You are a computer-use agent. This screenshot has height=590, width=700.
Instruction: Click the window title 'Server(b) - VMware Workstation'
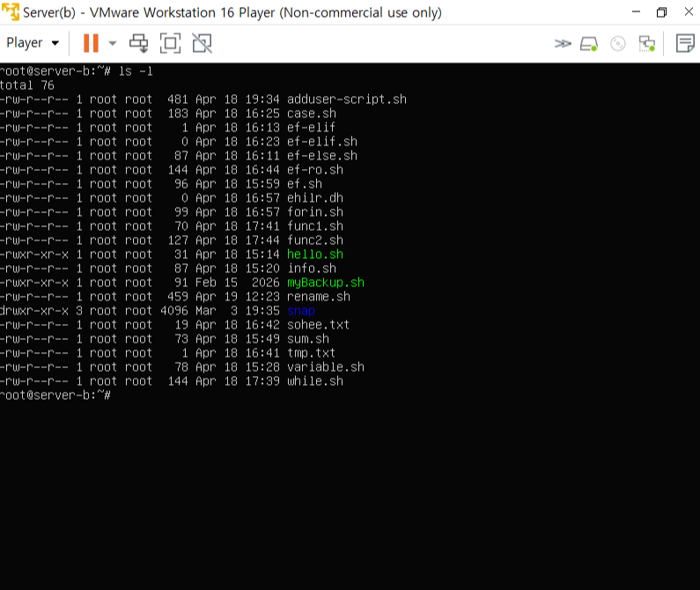tap(232, 12)
